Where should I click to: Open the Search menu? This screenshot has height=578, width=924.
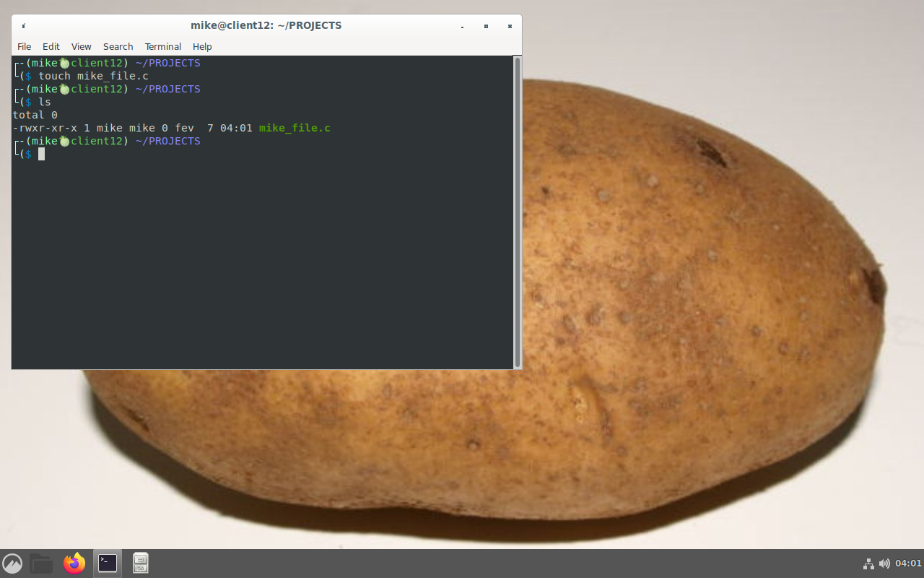[118, 46]
